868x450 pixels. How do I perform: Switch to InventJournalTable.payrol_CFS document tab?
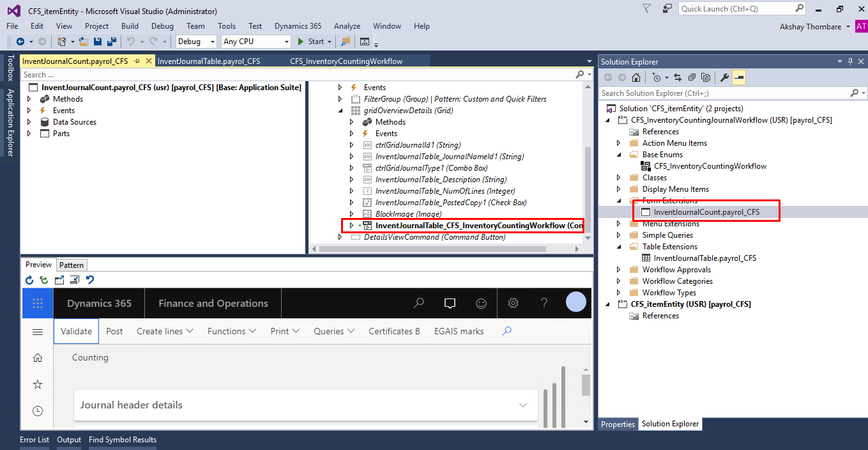click(209, 61)
